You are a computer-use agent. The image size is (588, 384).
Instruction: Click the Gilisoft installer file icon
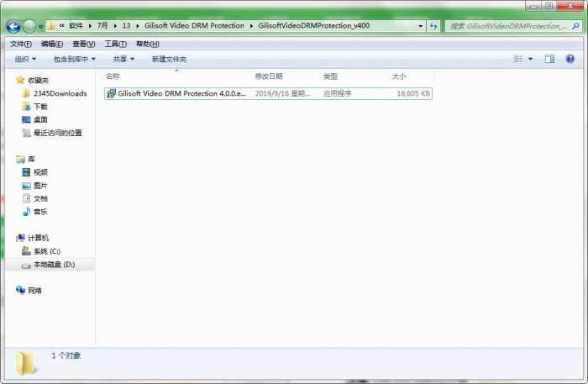pyautogui.click(x=111, y=93)
